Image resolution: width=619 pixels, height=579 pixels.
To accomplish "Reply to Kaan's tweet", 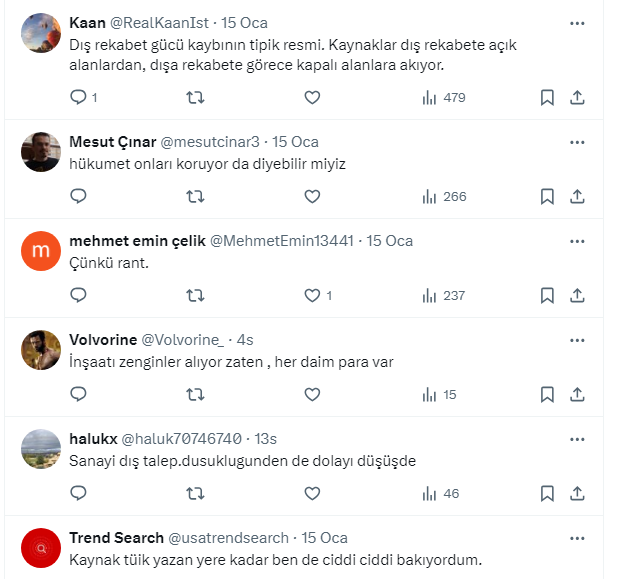I will tap(79, 97).
